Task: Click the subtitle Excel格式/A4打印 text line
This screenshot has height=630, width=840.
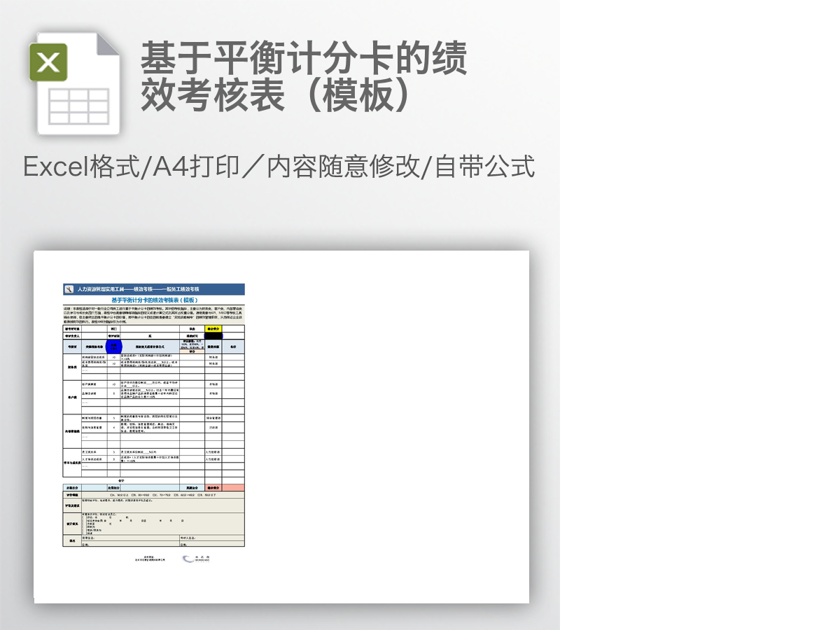Action: (279, 167)
